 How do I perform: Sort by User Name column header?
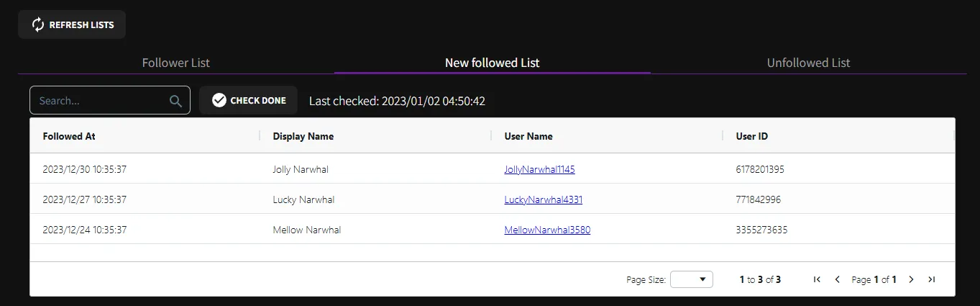[528, 136]
